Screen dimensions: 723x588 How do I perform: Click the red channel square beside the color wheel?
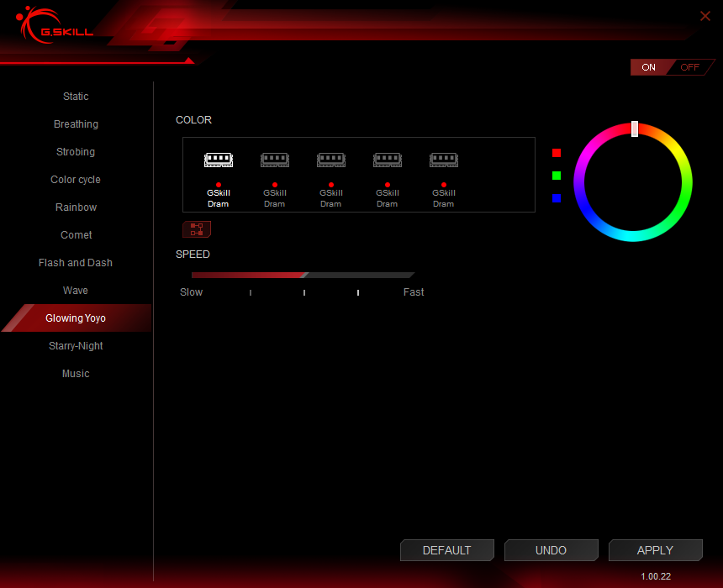pyautogui.click(x=557, y=153)
